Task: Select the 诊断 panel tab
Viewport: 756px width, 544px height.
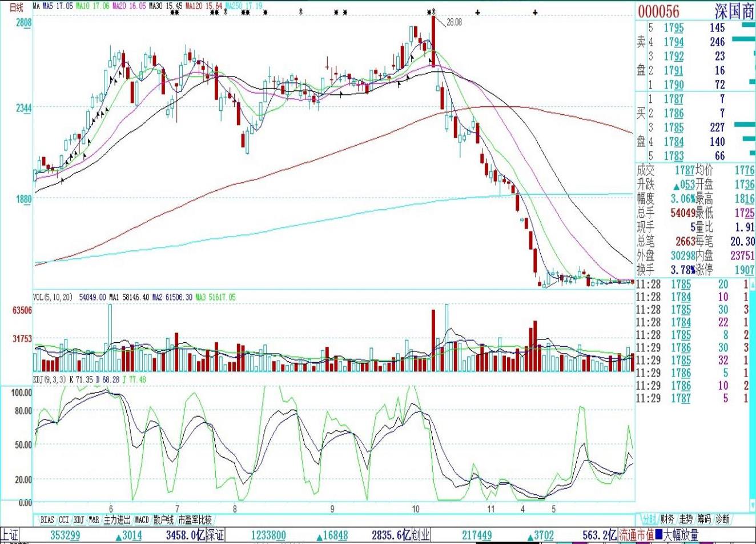Action: 722,519
